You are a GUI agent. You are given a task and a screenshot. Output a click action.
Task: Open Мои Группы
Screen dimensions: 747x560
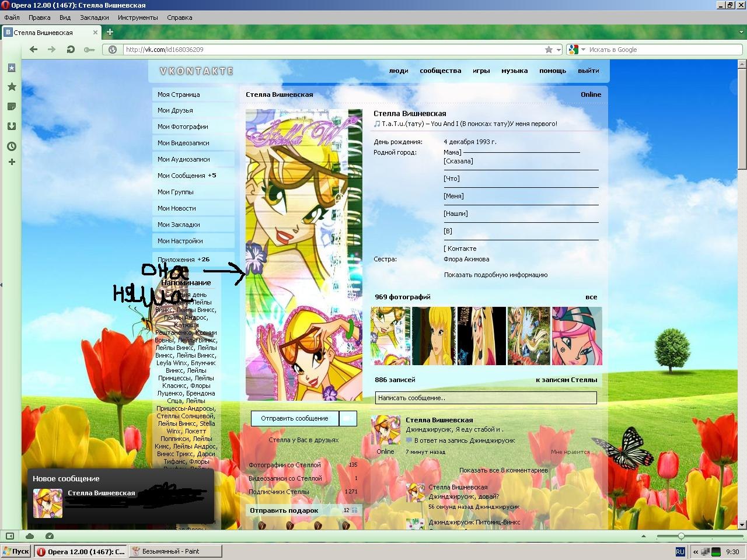click(194, 192)
